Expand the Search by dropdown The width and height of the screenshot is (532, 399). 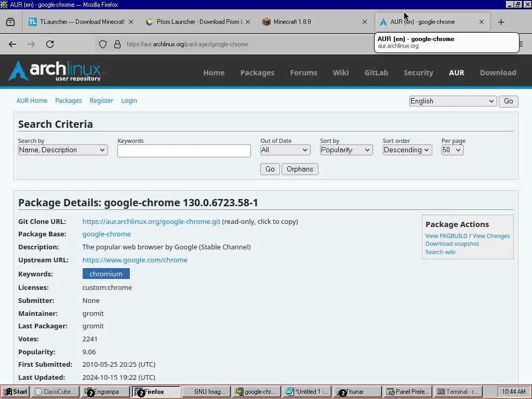pyautogui.click(x=63, y=150)
